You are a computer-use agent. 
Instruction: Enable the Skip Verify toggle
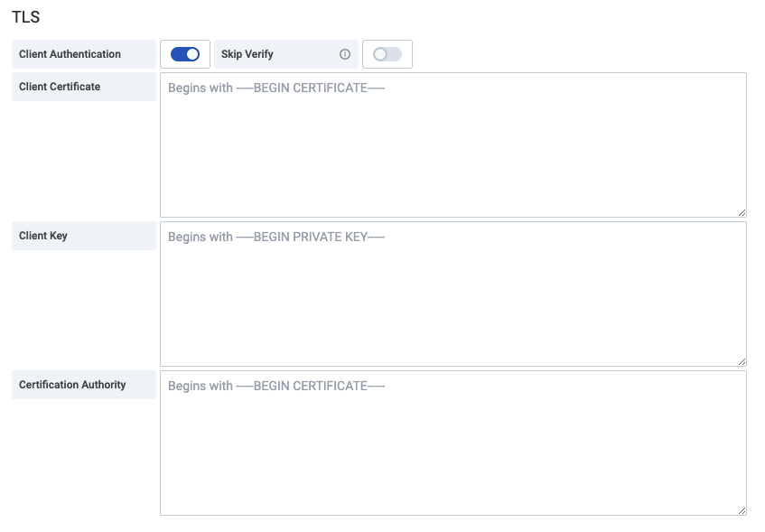[x=387, y=54]
